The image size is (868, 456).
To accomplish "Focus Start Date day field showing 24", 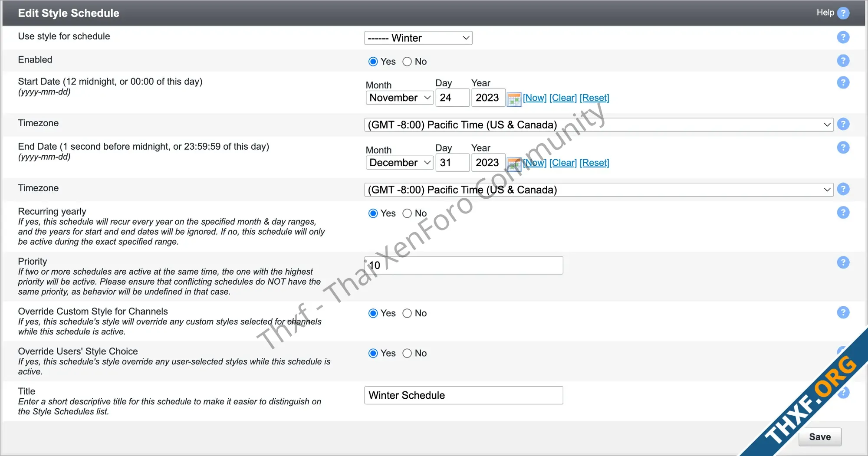I will click(453, 98).
